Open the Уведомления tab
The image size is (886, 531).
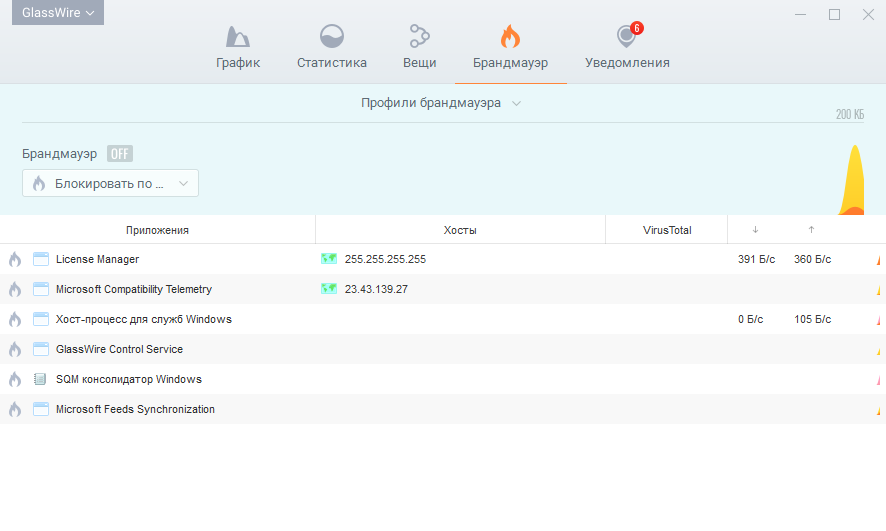coord(627,47)
